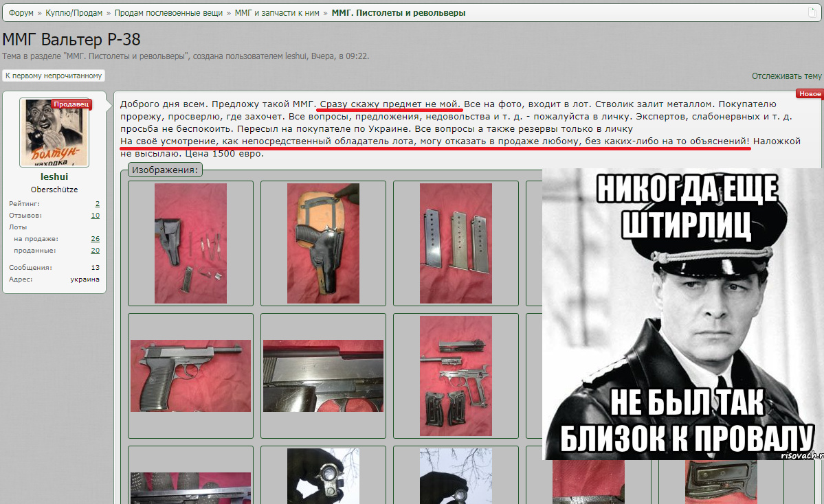The image size is (824, 504).
Task: Open rating value 2 link
Action: tap(97, 204)
